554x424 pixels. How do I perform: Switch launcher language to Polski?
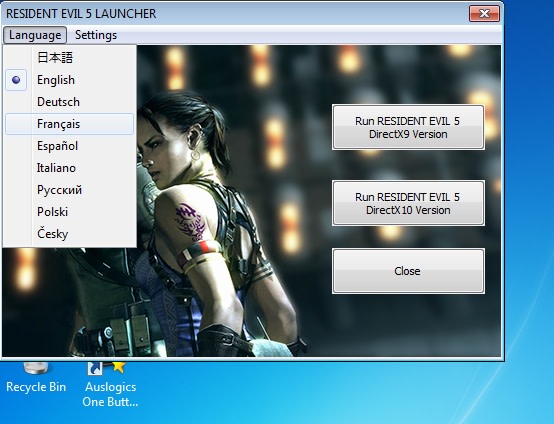click(x=70, y=212)
